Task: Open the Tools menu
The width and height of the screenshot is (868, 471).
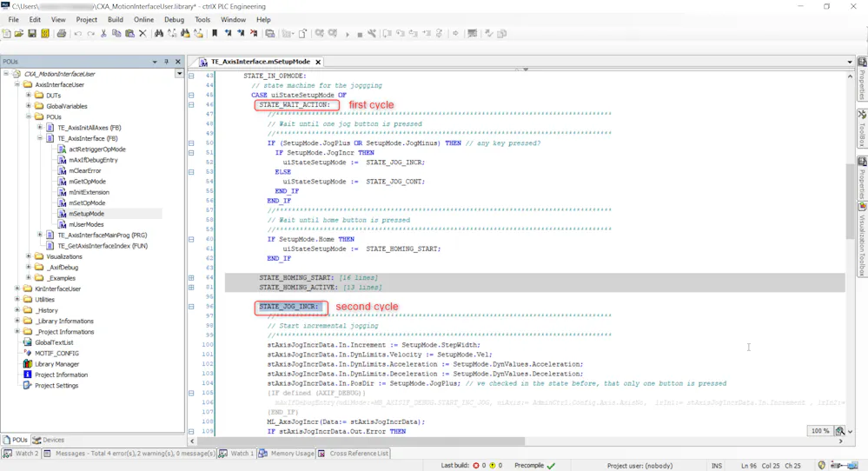Action: pos(202,19)
